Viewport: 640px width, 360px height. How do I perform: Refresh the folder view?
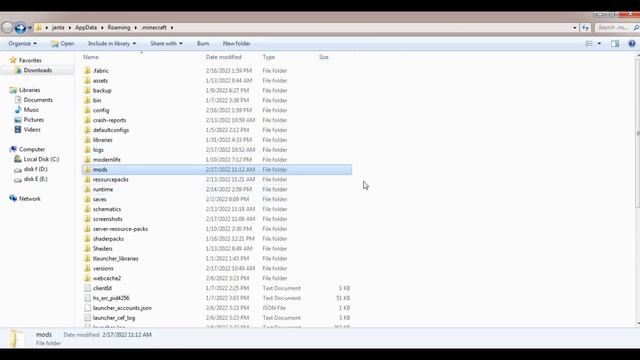585,28
